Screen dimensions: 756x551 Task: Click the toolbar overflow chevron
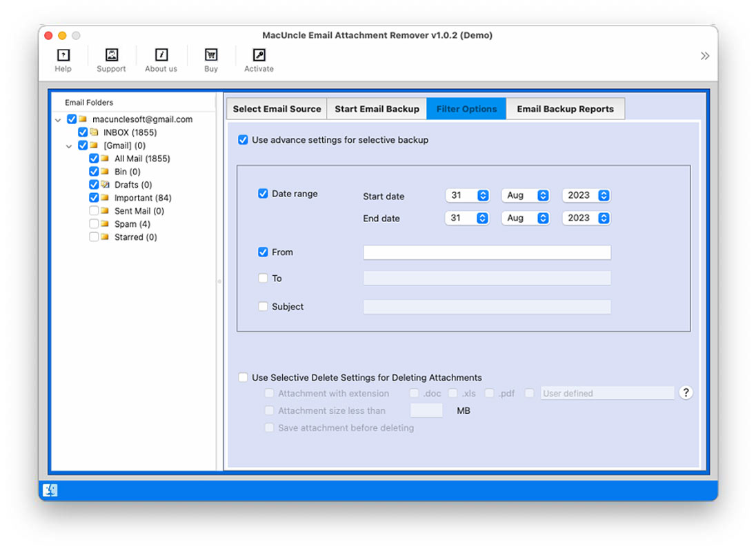click(705, 56)
